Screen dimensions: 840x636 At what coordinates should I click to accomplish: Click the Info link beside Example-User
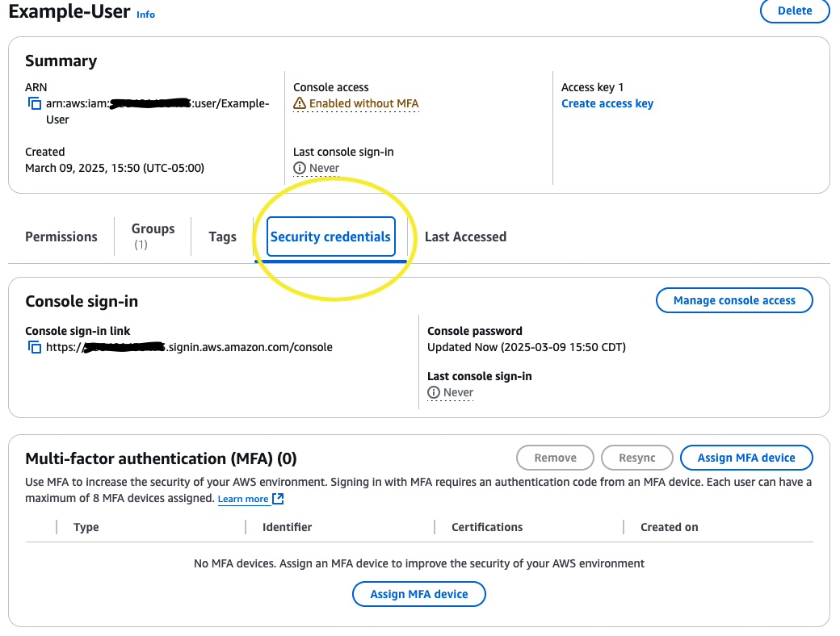coord(145,14)
